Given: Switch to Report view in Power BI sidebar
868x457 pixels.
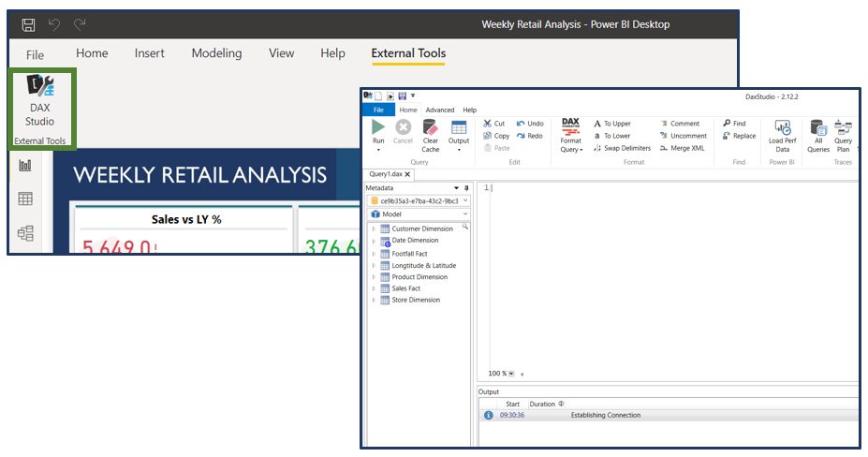Looking at the screenshot, I should point(25,165).
